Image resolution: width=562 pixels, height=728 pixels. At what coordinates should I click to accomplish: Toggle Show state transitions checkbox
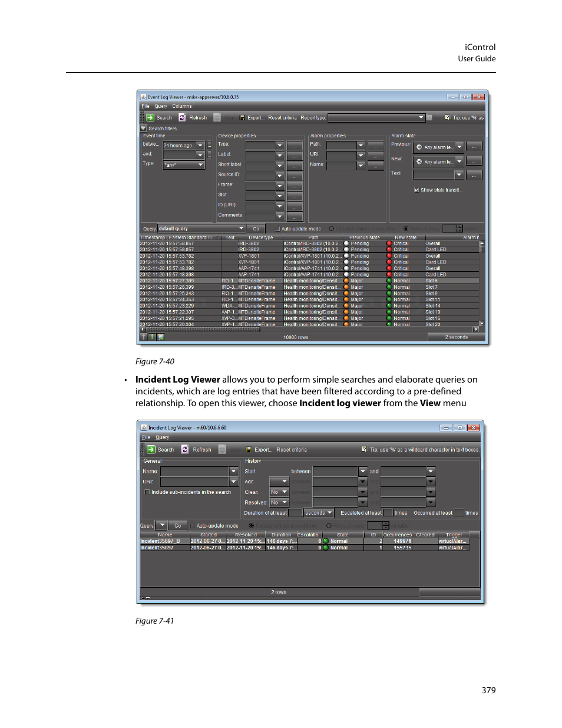coord(416,190)
